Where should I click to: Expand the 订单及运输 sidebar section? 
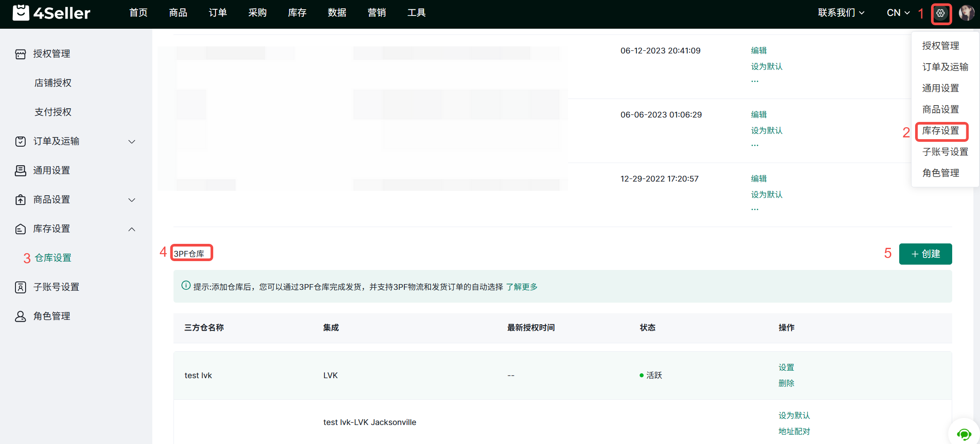132,141
